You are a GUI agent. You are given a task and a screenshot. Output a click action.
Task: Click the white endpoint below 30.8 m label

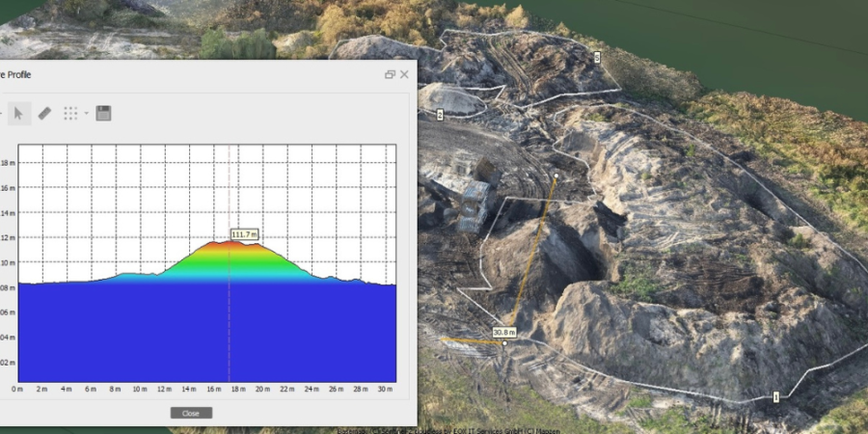[x=504, y=343]
